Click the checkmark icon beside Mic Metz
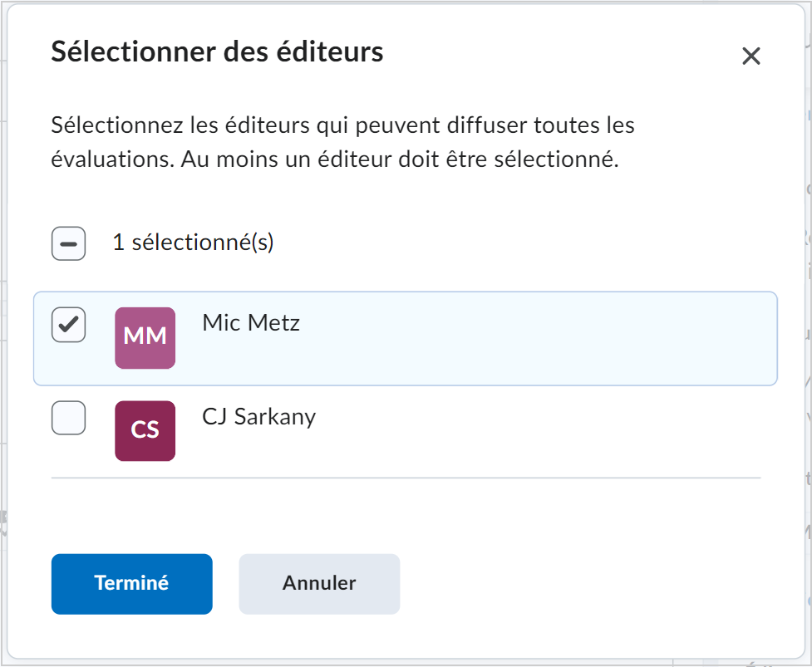 [x=68, y=325]
